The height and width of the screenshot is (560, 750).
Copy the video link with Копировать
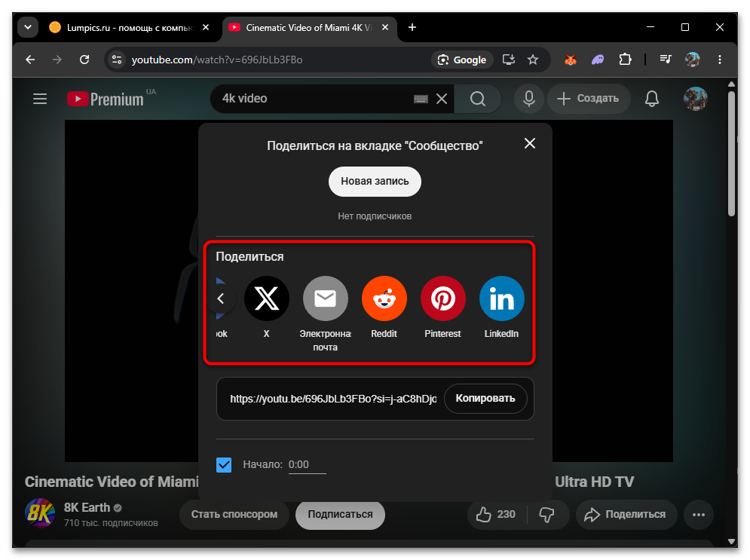[x=485, y=399]
